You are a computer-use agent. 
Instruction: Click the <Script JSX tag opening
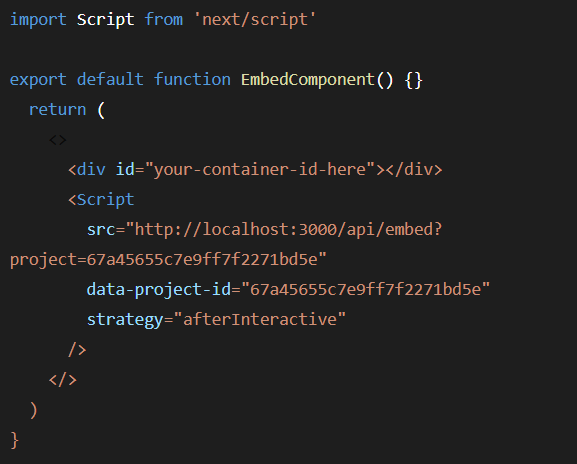101,200
